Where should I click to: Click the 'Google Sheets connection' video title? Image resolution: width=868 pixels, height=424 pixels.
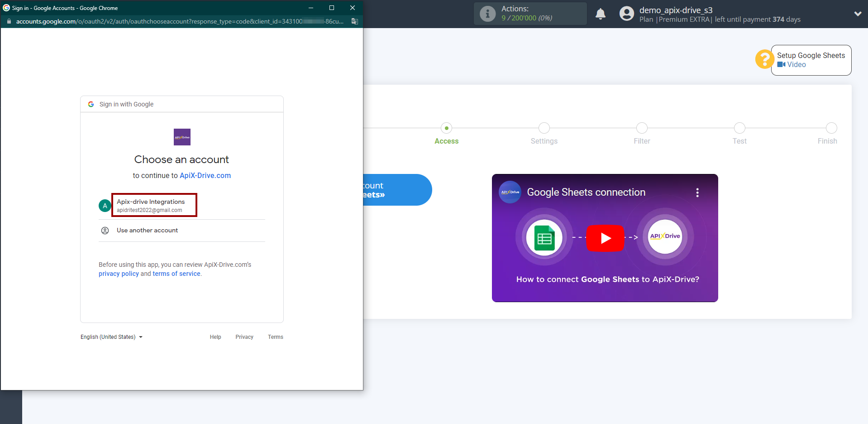586,193
